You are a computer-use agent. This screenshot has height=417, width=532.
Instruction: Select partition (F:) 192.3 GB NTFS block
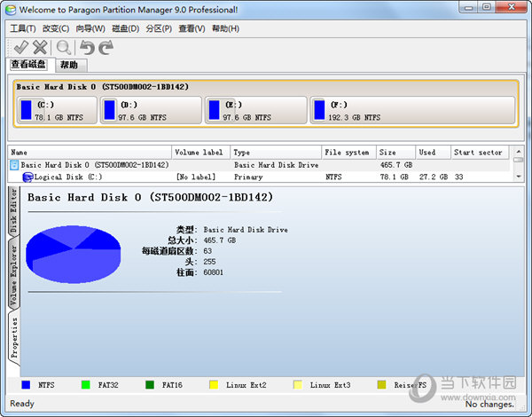[x=413, y=110]
